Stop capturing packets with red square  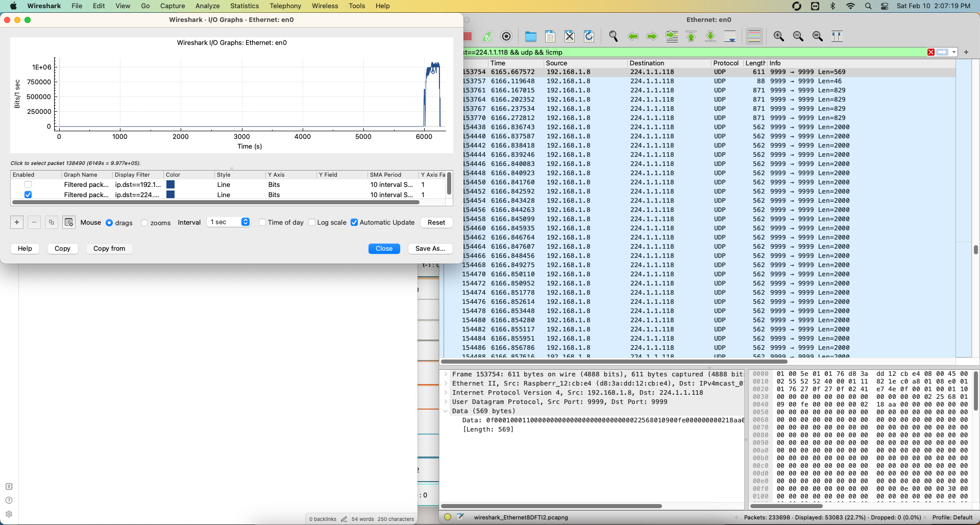[468, 36]
